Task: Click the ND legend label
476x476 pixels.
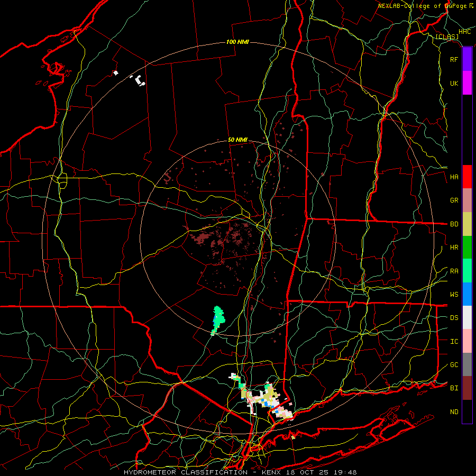Action: point(454,412)
